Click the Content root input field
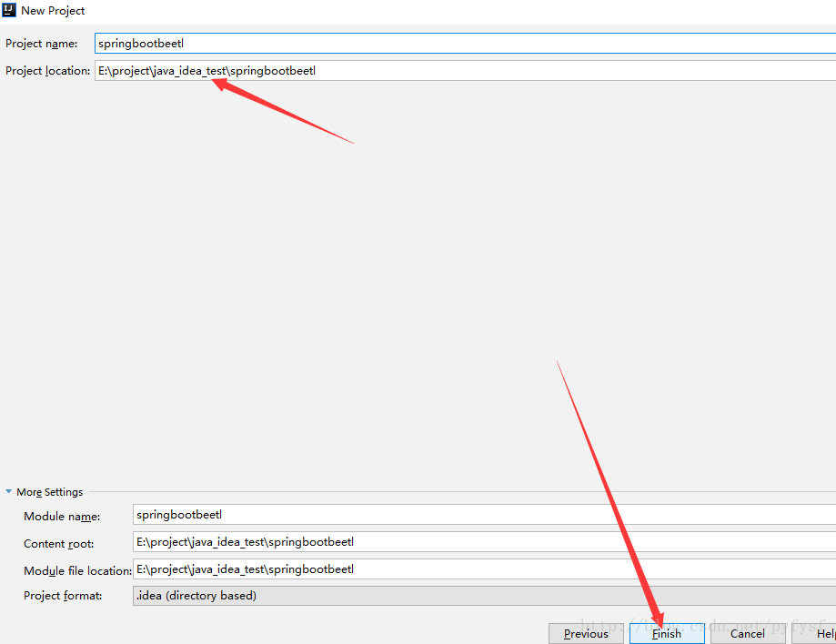 tap(484, 541)
